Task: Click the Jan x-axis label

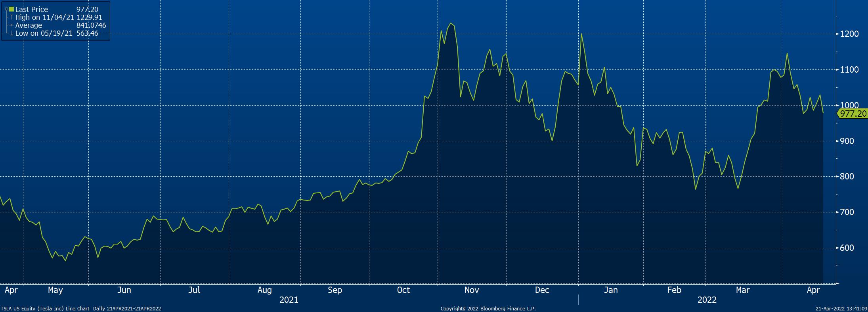Action: click(611, 291)
